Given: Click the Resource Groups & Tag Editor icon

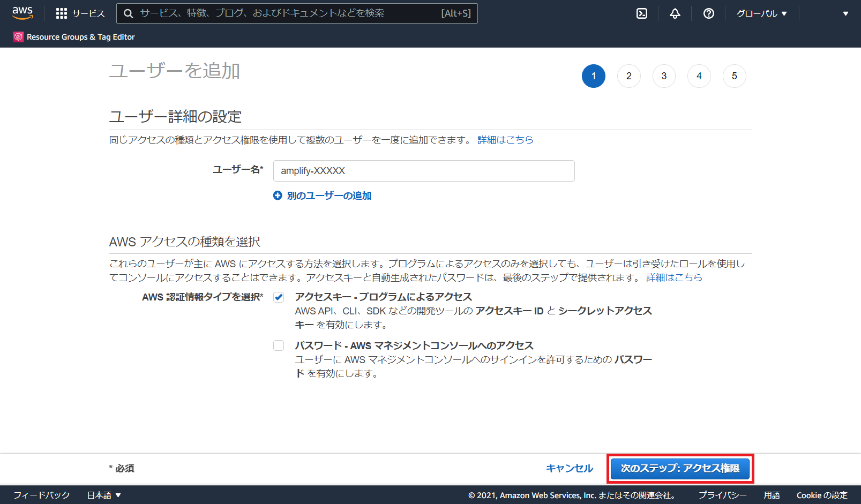Looking at the screenshot, I should coord(18,37).
